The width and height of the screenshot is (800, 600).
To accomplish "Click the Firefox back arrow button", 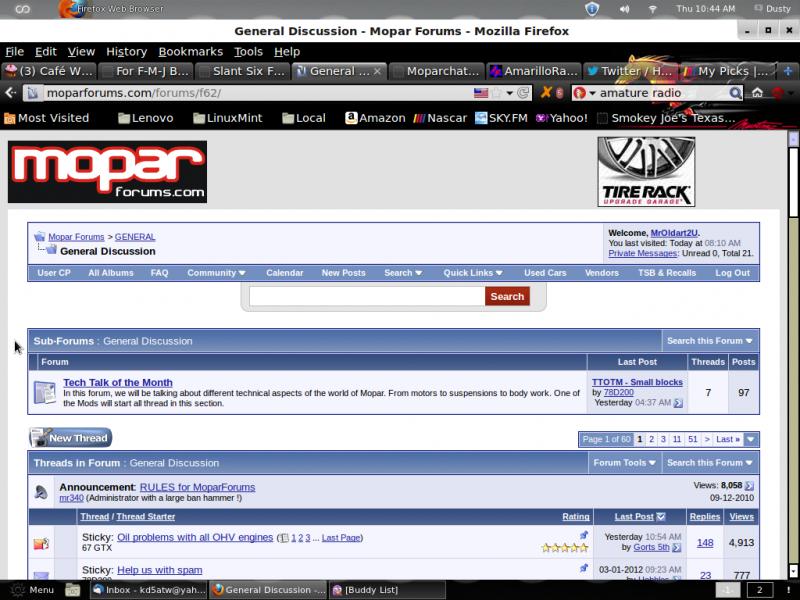I will (11, 93).
